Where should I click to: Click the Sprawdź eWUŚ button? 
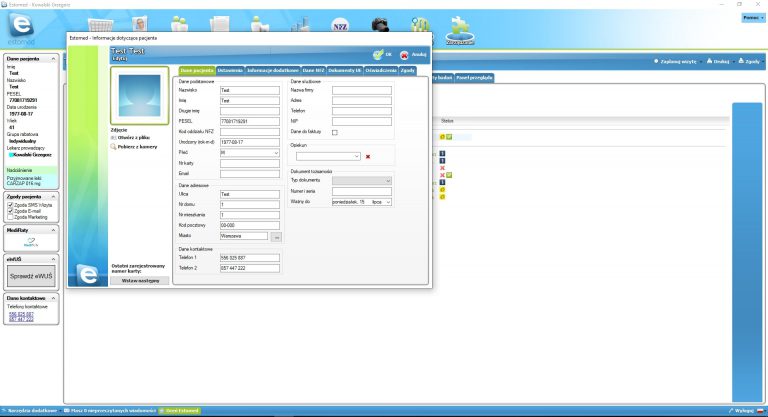pos(31,275)
